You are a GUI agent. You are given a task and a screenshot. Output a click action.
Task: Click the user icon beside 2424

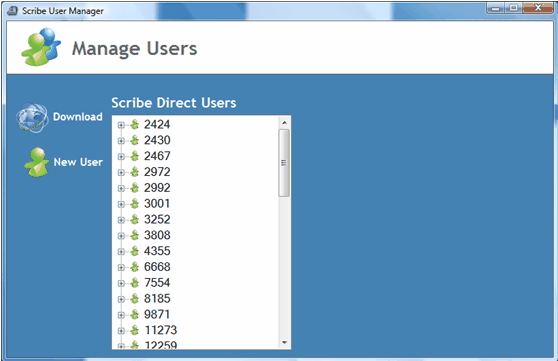pyautogui.click(x=135, y=125)
